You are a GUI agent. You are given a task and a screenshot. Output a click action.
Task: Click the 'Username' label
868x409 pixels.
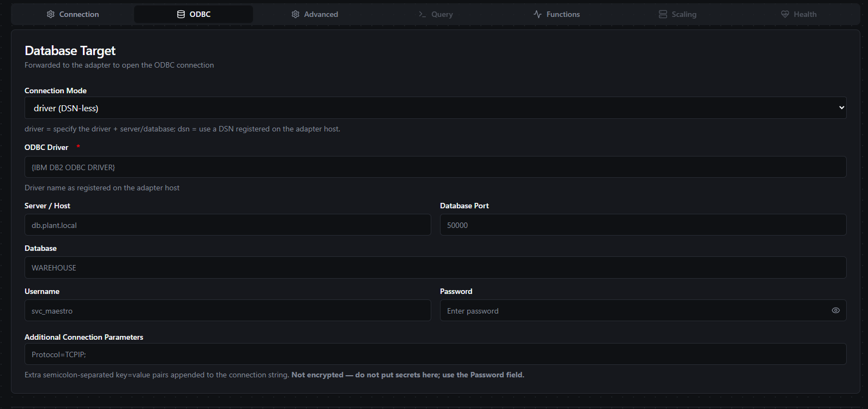click(42, 291)
